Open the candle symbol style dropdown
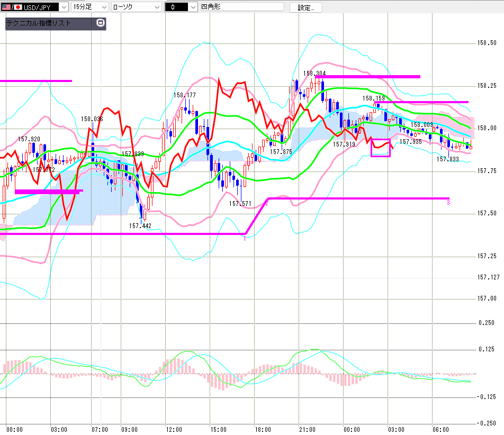This screenshot has height=435, width=504. click(193, 7)
